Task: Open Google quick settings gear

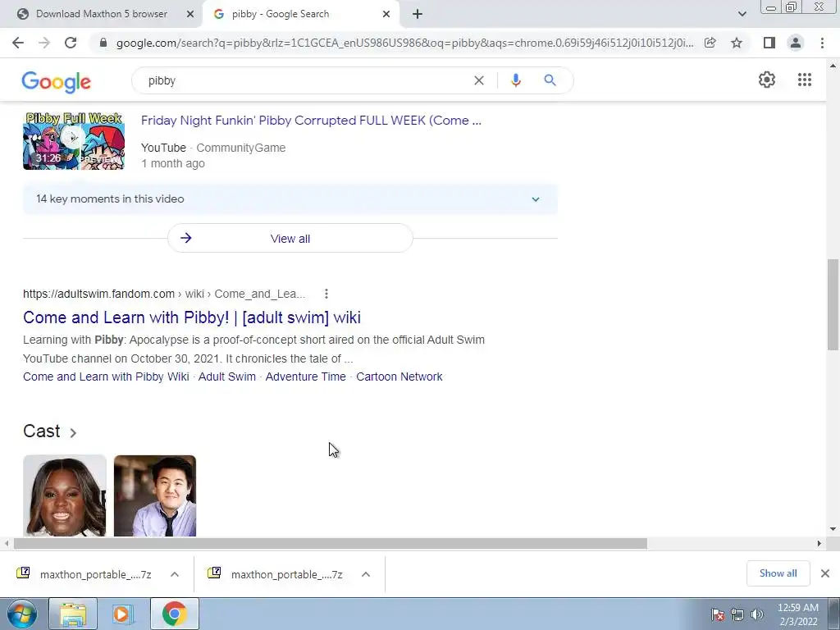Action: click(x=767, y=80)
